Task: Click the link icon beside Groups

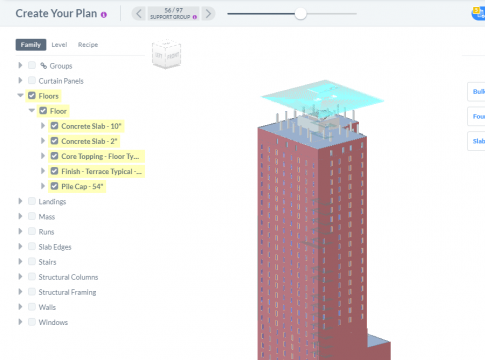Action: (43, 66)
